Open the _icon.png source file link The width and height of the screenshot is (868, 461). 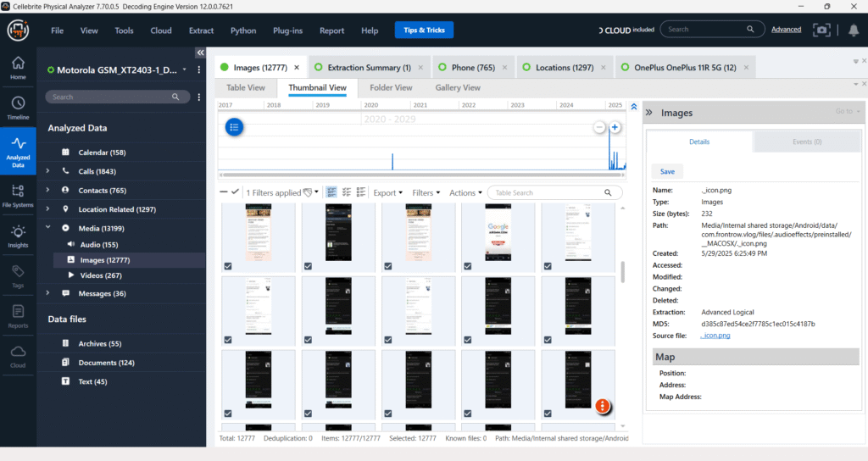715,336
